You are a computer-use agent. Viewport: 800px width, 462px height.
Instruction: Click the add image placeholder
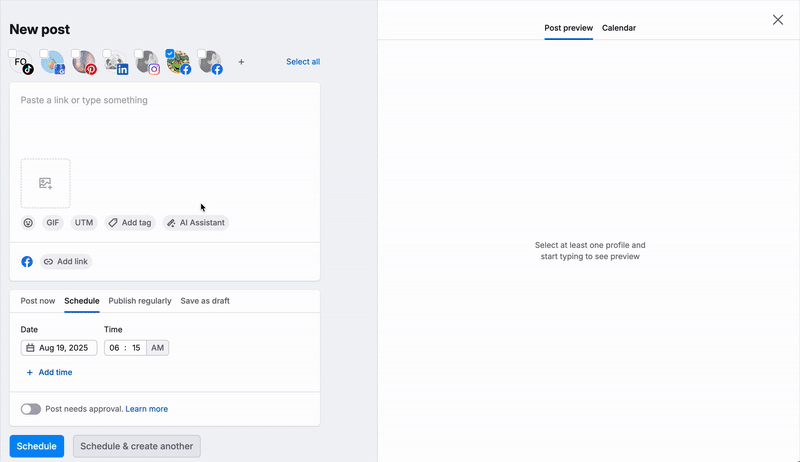pos(45,183)
